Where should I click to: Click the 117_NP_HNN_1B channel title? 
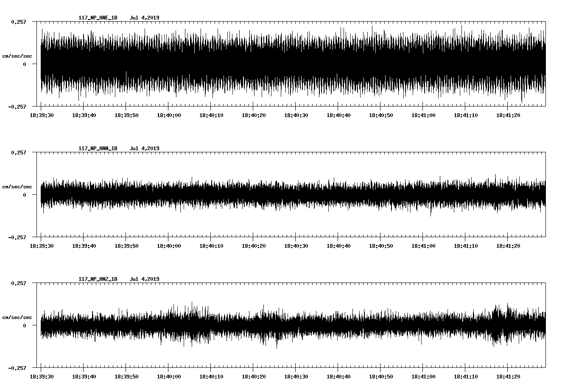coord(98,148)
